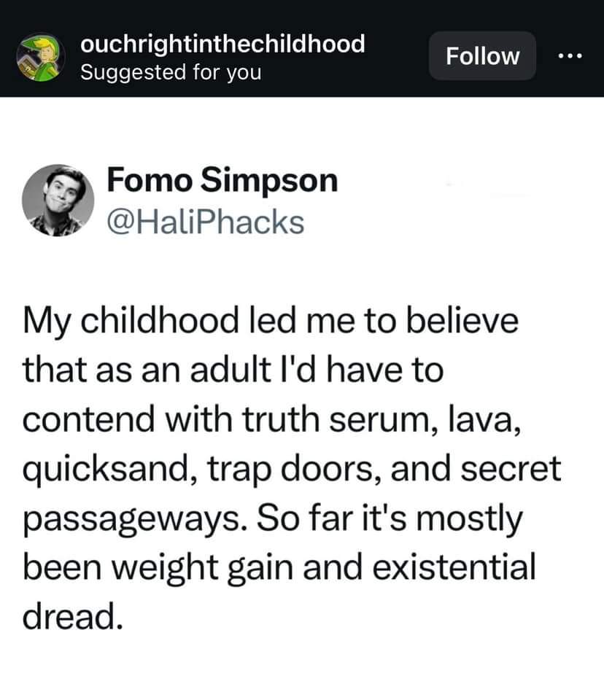Click the word 'passageways' in the tweet
604x700 pixels.
point(136,518)
